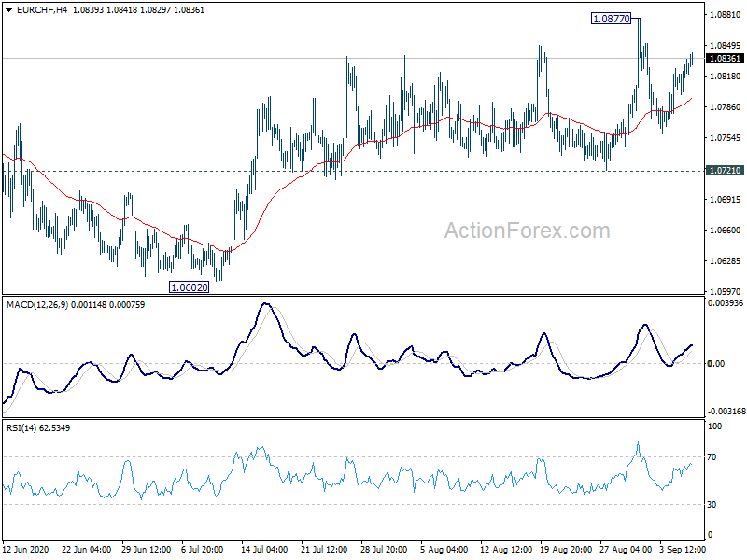This screenshot has height=560, width=747.
Task: Click the MACD scale value -0.003168
Action: pos(726,411)
